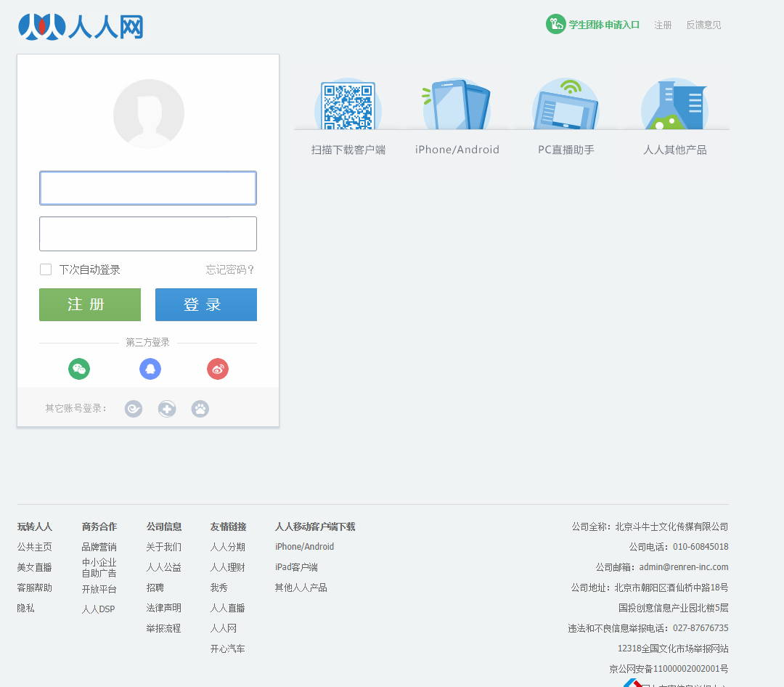Open the PC直播助手 monitor icon
This screenshot has width=784, height=687.
tap(565, 106)
